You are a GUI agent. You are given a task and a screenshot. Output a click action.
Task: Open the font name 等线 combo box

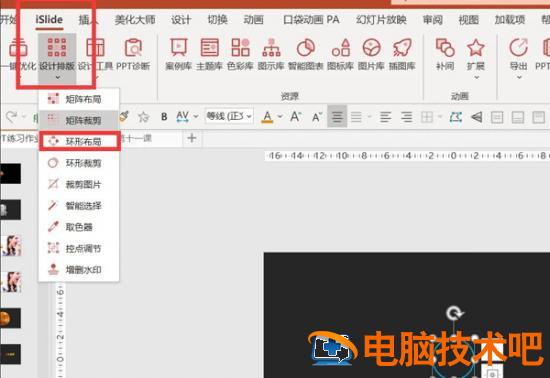pos(229,116)
